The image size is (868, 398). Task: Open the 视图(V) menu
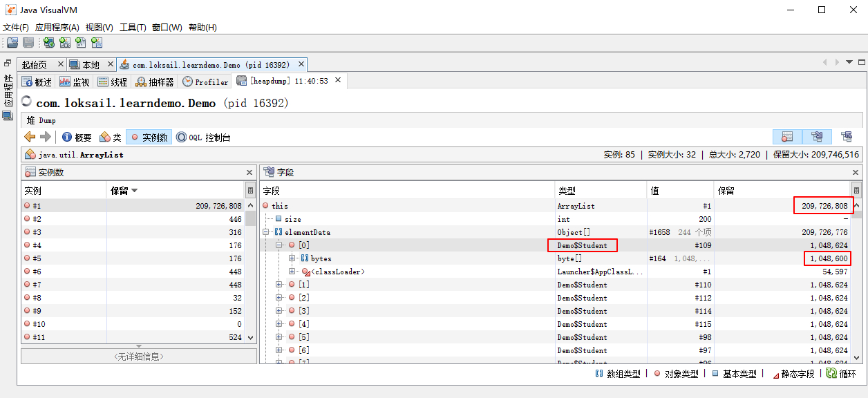click(100, 27)
